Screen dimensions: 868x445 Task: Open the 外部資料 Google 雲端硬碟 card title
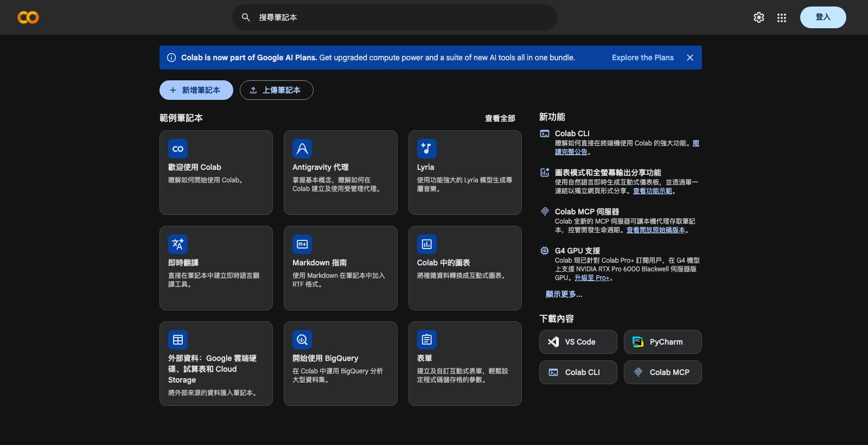pyautogui.click(x=213, y=369)
